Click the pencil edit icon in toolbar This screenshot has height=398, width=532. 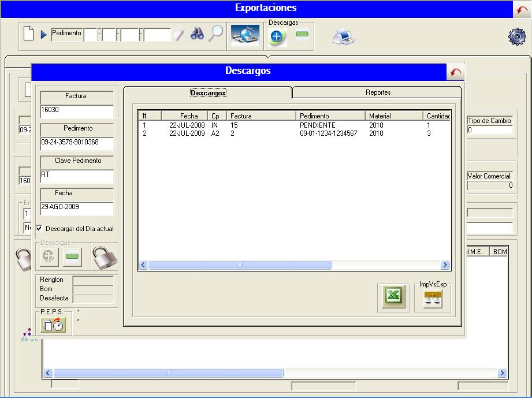point(178,35)
